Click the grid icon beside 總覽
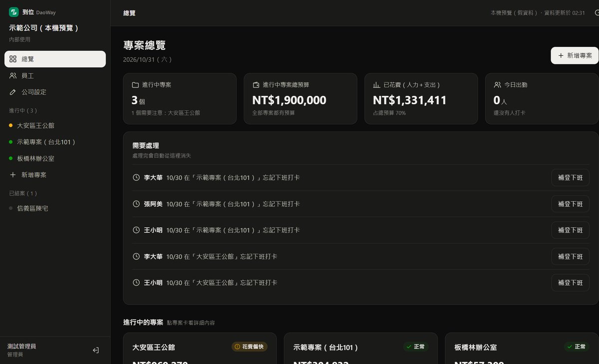 [13, 59]
